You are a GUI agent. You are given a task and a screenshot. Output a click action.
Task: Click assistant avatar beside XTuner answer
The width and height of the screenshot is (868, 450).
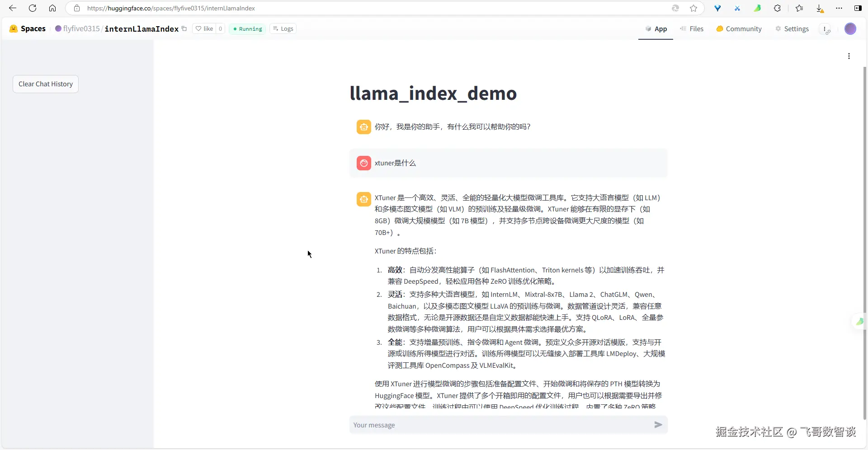(364, 199)
